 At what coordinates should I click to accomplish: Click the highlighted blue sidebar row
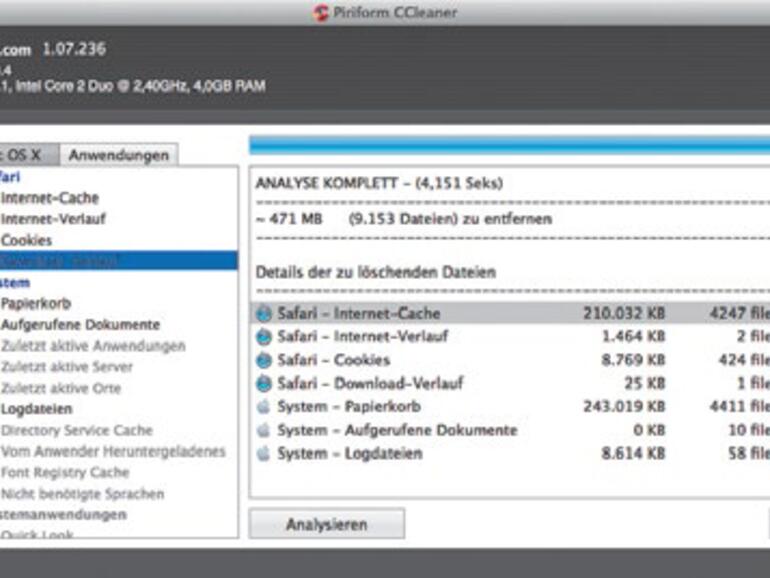click(x=118, y=261)
